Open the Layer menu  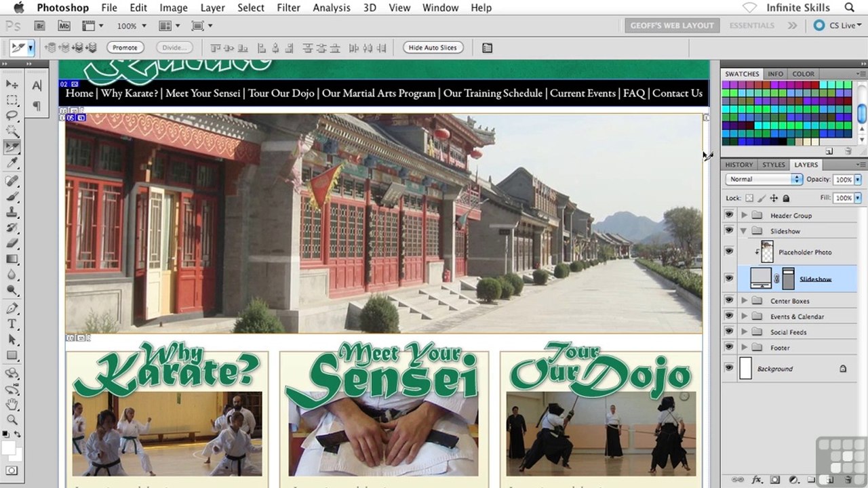point(213,7)
